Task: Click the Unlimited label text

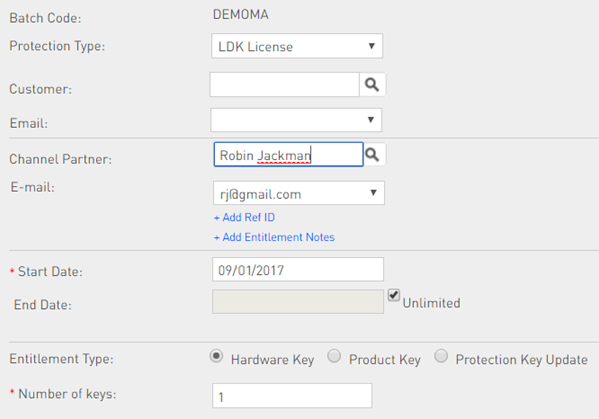Action: click(x=432, y=303)
